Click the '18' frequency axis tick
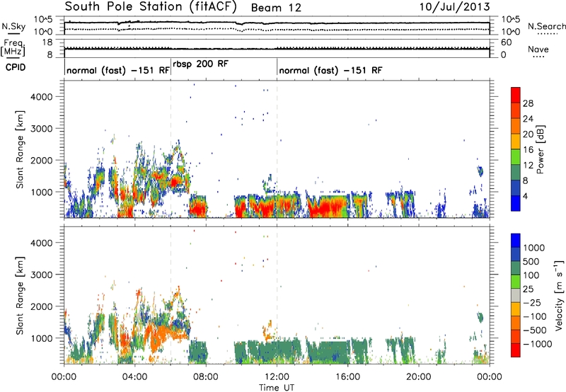The width and height of the screenshot is (566, 392). [47, 42]
